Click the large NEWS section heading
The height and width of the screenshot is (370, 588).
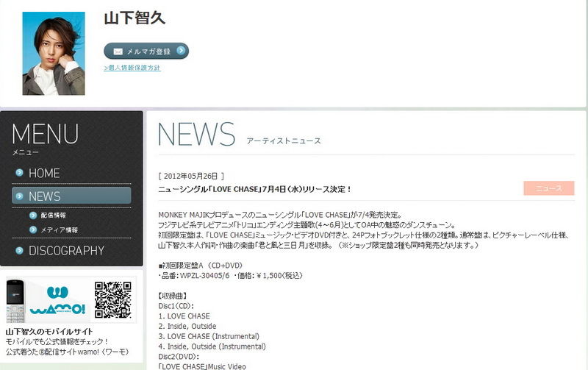(x=196, y=134)
